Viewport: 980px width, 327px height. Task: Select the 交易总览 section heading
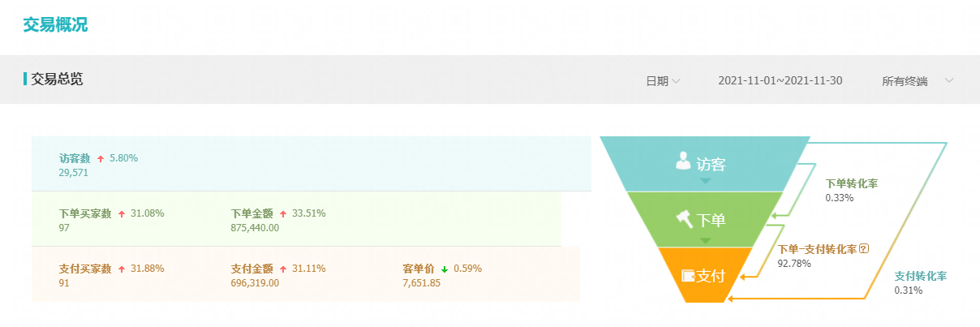pos(57,80)
